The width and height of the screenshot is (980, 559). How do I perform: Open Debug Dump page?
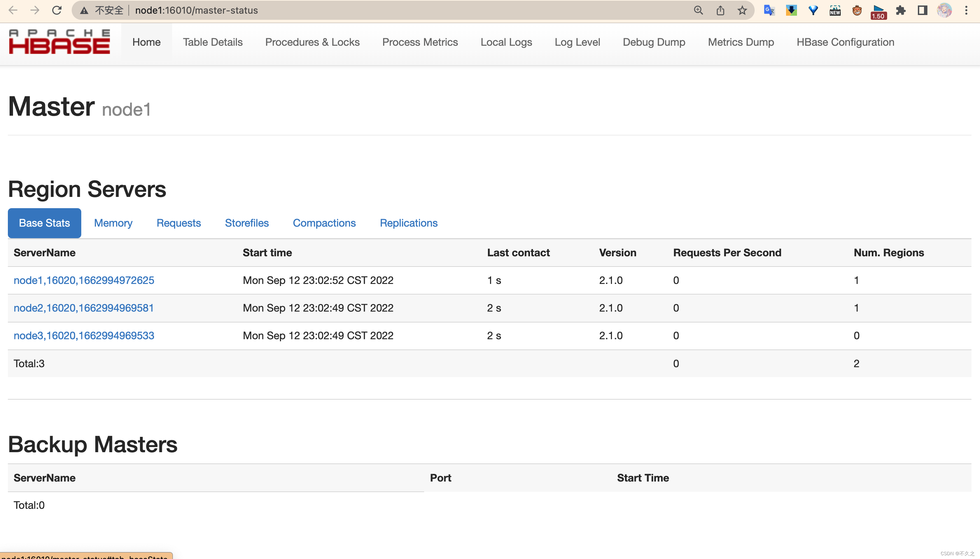[654, 42]
